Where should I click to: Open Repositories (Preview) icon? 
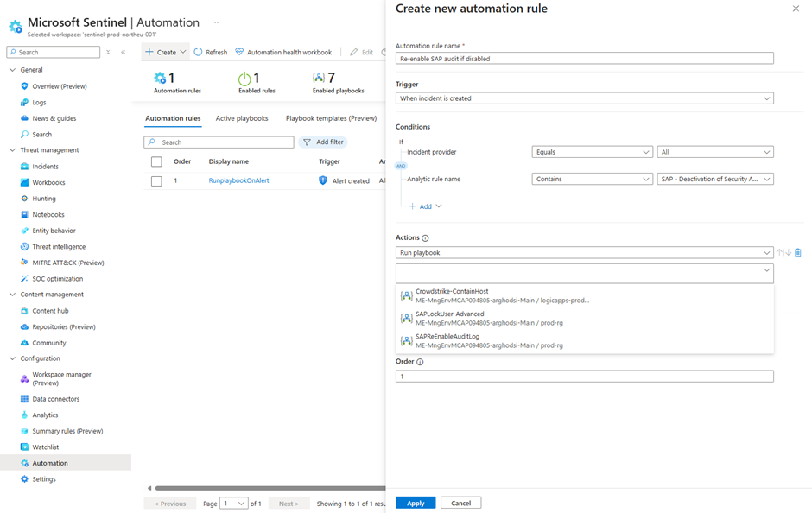coord(24,327)
